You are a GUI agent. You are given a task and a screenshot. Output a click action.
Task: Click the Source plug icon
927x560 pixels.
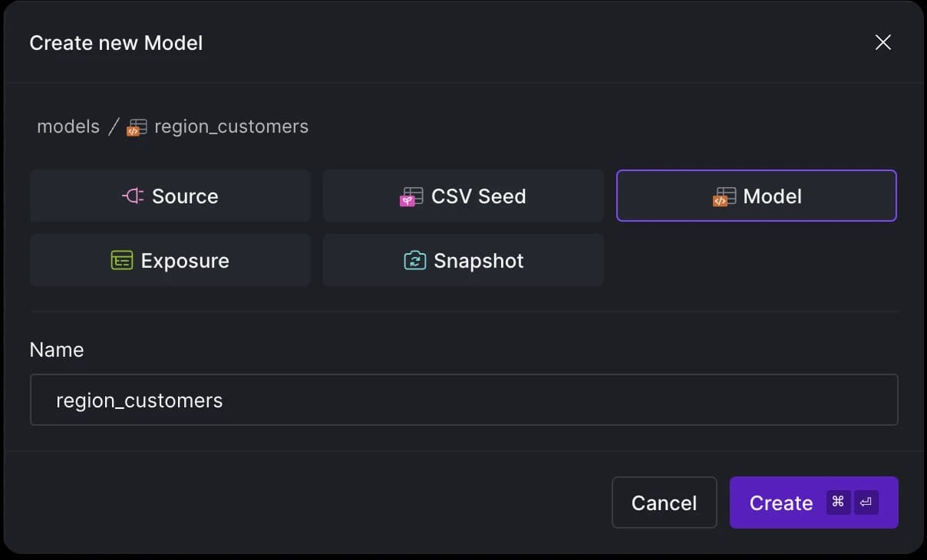point(133,196)
